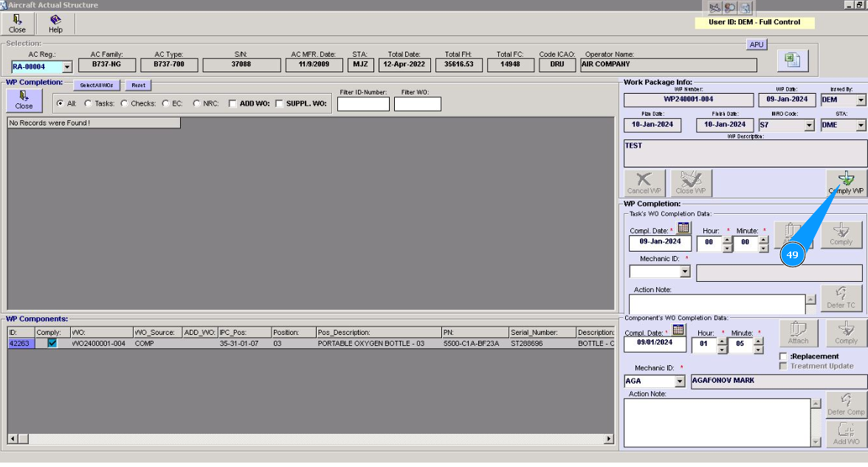Select the NRC radio button
Image resolution: width=868 pixels, height=467 pixels.
[196, 103]
